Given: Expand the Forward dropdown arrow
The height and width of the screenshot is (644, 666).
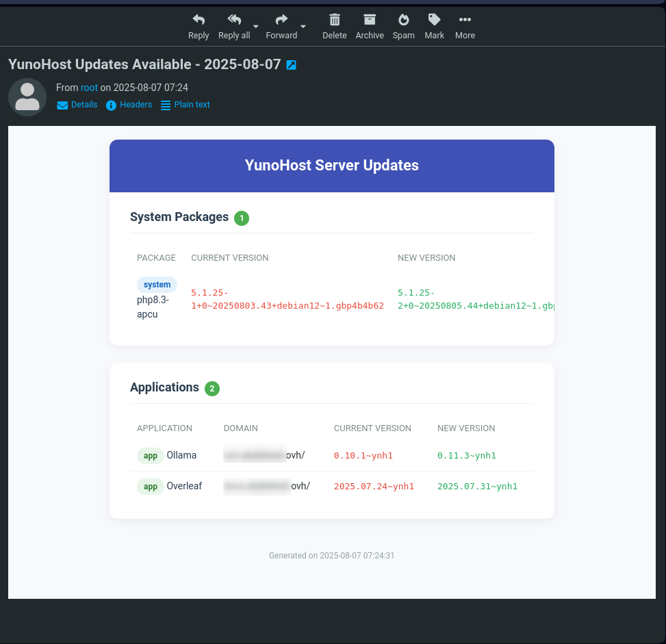Looking at the screenshot, I should pos(303,27).
